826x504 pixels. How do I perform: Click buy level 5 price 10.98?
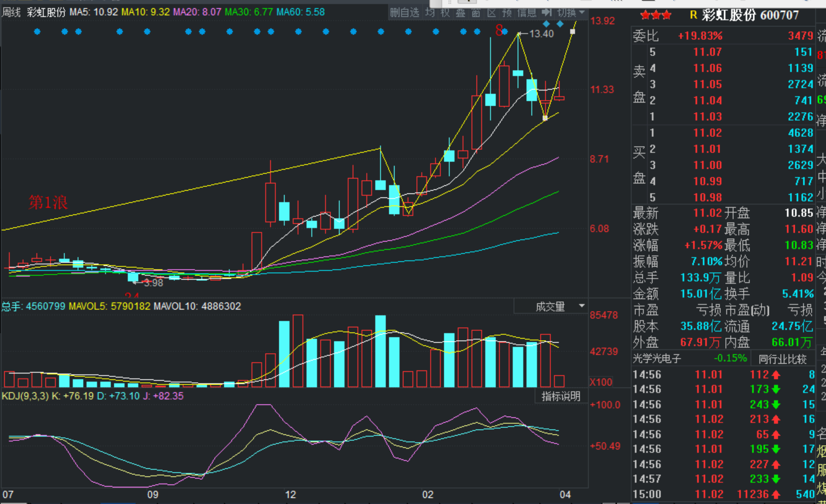point(707,198)
